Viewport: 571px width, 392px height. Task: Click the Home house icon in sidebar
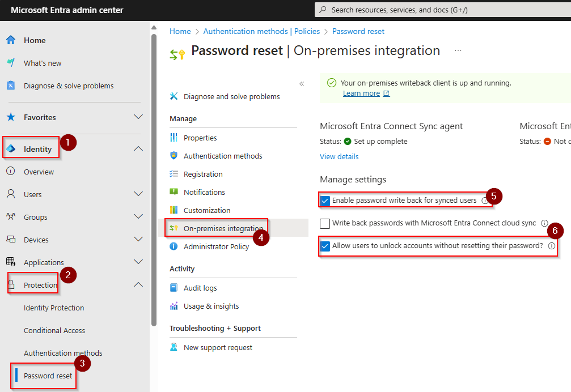11,40
